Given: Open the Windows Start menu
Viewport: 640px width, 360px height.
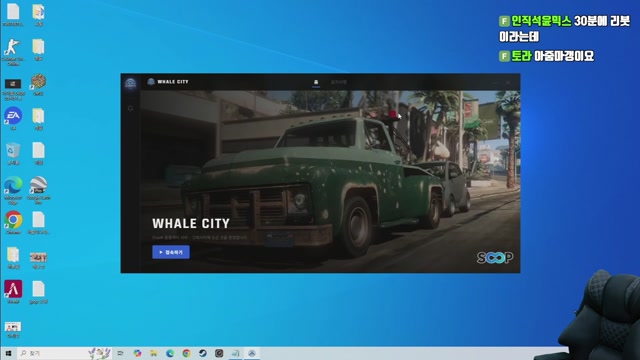Looking at the screenshot, I should click(8, 353).
